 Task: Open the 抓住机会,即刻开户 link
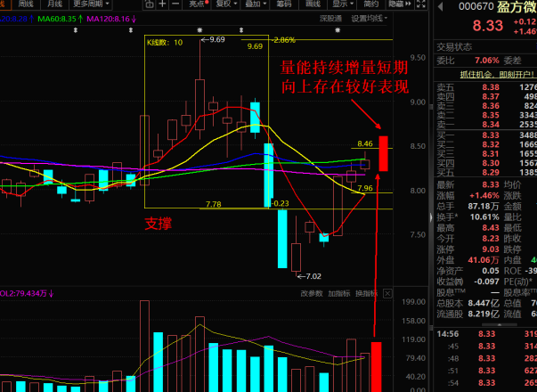pos(498,74)
